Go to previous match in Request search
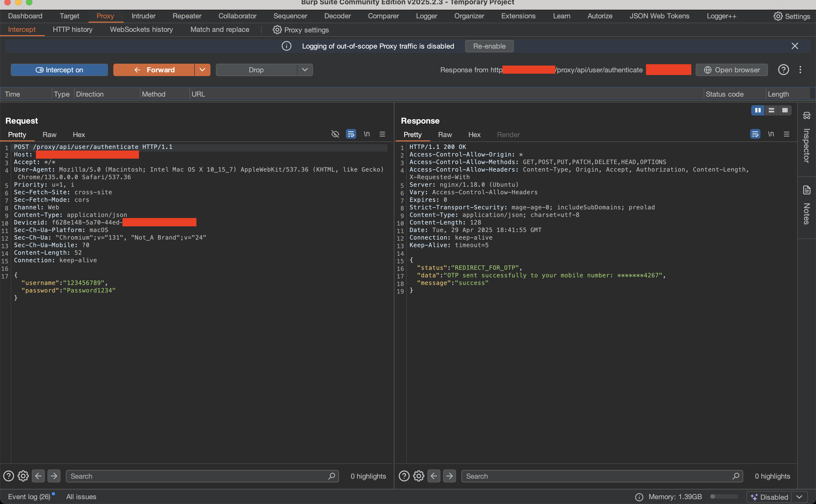The width and height of the screenshot is (816, 504). 38,476
